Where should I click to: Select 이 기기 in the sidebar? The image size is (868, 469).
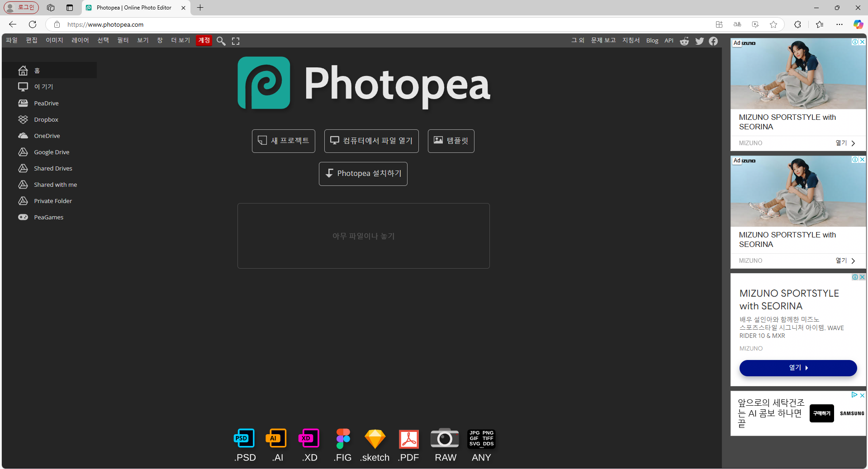pos(49,86)
